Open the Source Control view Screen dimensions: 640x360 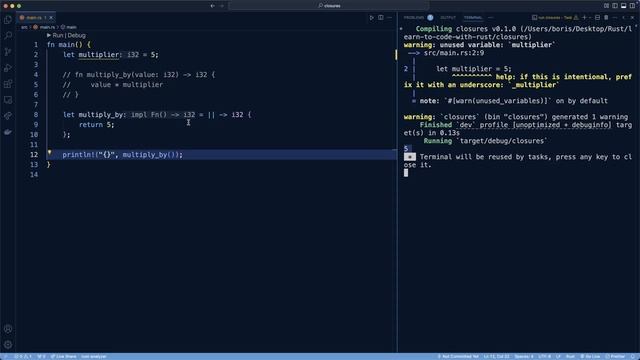click(x=8, y=52)
